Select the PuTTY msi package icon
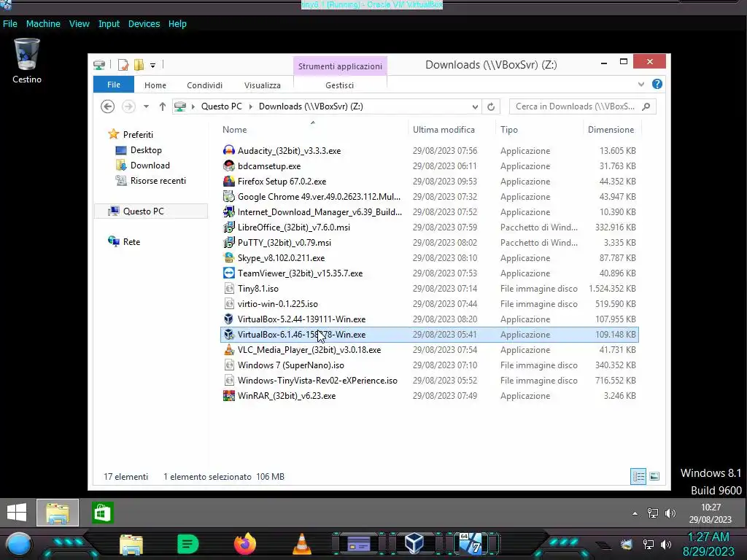 coord(228,242)
